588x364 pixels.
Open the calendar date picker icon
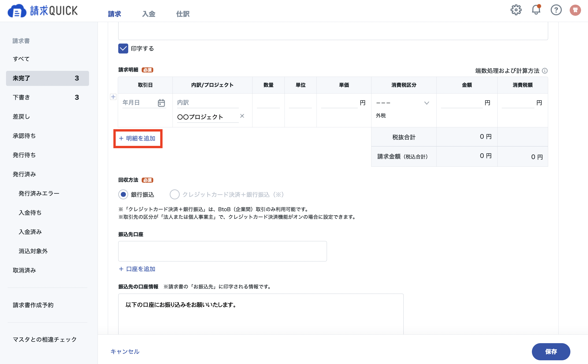point(161,103)
